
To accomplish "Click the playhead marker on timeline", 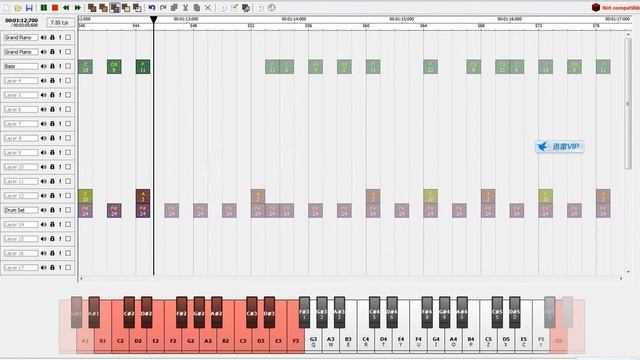I will click(154, 19).
